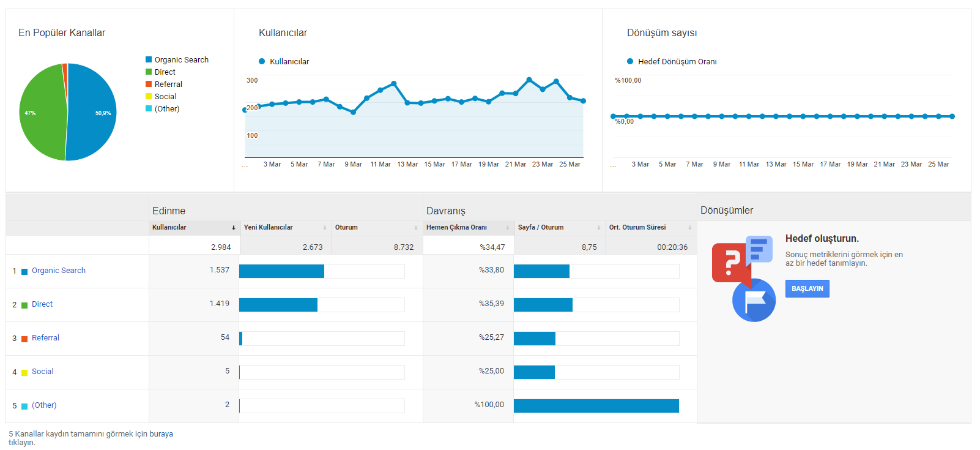Click the sort arrow on Sayfa / Oturum
This screenshot has height=450, width=980.
pyautogui.click(x=599, y=228)
